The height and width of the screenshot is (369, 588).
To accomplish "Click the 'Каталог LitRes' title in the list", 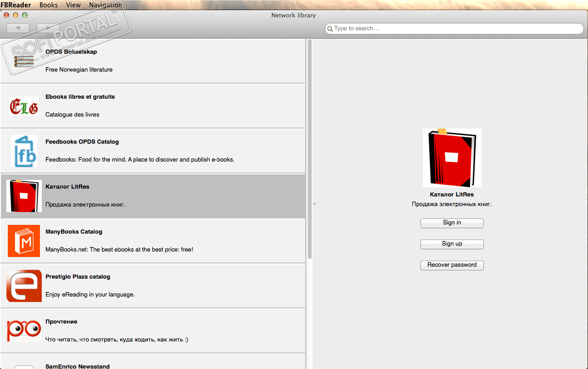I will (x=67, y=187).
